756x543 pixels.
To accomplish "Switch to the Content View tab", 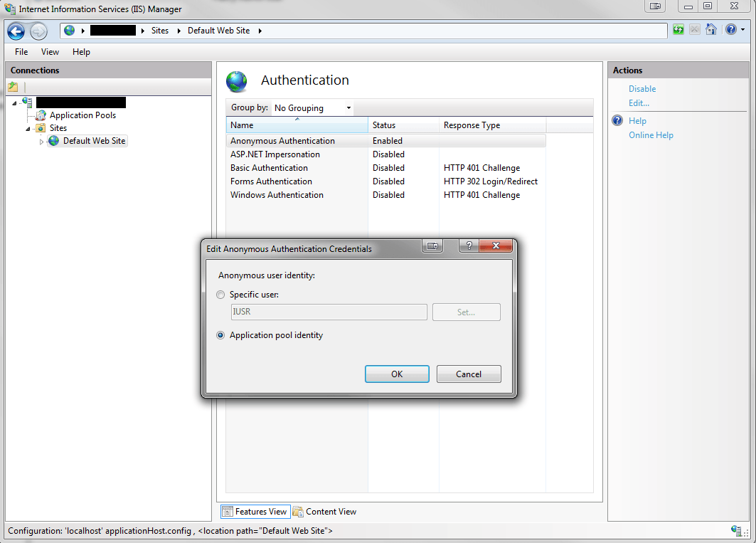I will coord(324,512).
